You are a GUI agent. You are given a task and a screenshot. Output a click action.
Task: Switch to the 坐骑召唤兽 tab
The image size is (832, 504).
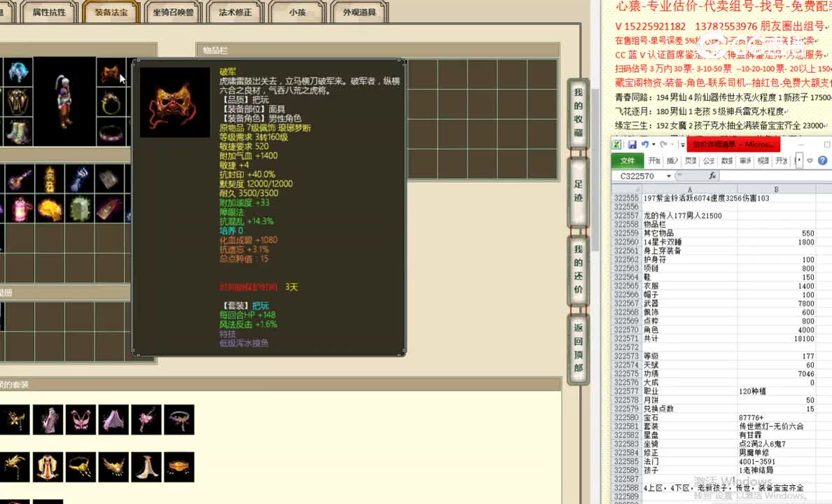pyautogui.click(x=174, y=12)
